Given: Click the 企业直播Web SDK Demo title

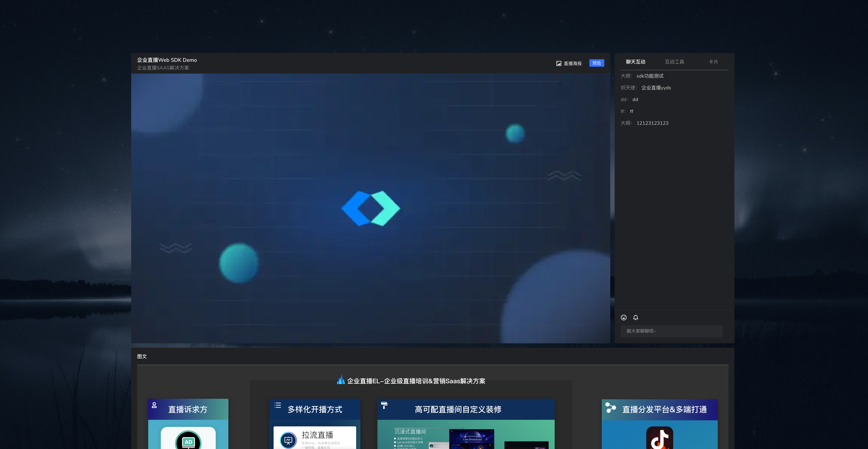Looking at the screenshot, I should coord(167,60).
